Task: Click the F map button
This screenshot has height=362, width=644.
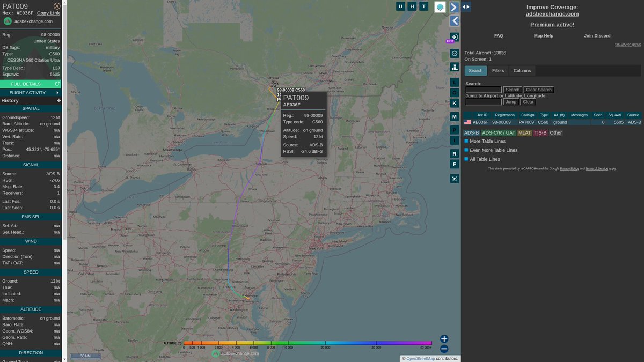Action: (x=455, y=164)
